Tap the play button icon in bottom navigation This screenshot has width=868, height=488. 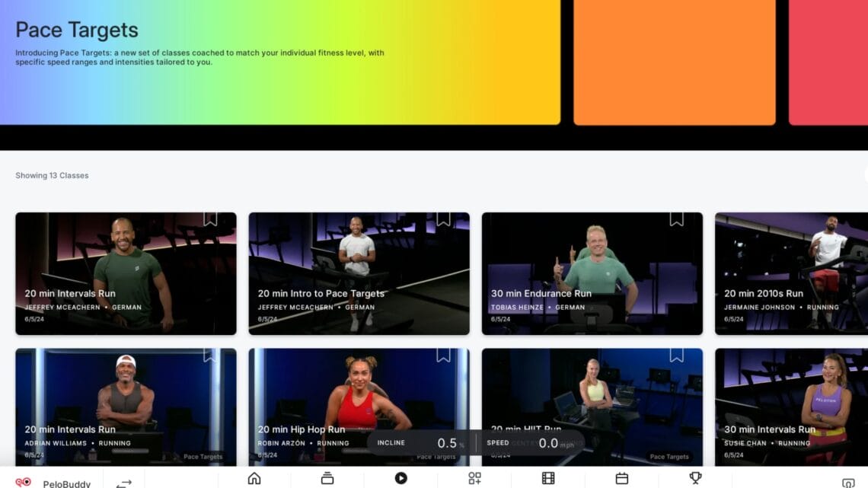[400, 478]
